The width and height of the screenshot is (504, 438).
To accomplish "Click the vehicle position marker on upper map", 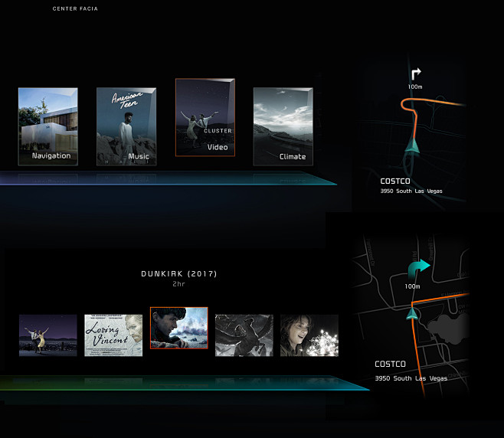I will click(x=412, y=145).
